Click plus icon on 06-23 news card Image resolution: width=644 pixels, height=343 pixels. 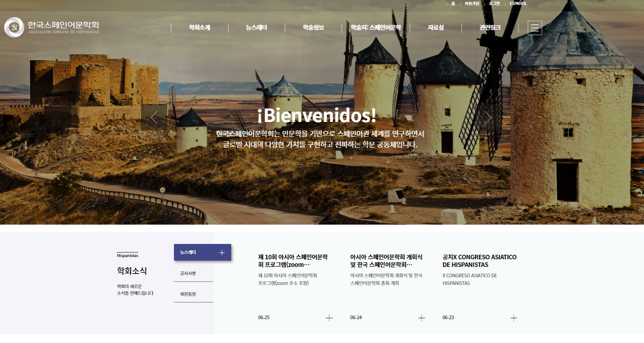click(513, 318)
